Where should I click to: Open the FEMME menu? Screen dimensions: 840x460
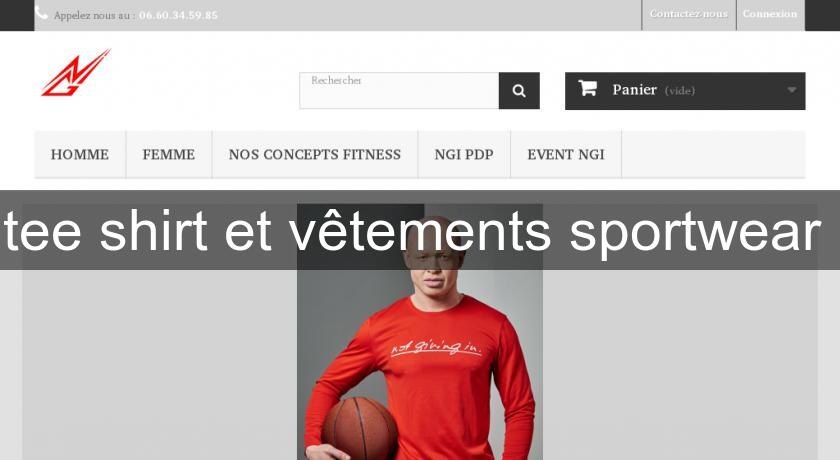coord(169,154)
